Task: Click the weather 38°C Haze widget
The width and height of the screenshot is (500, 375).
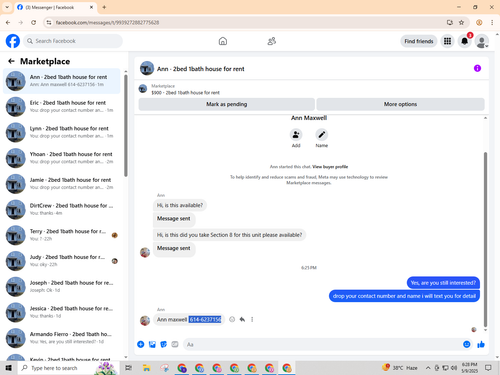Action: (x=400, y=368)
